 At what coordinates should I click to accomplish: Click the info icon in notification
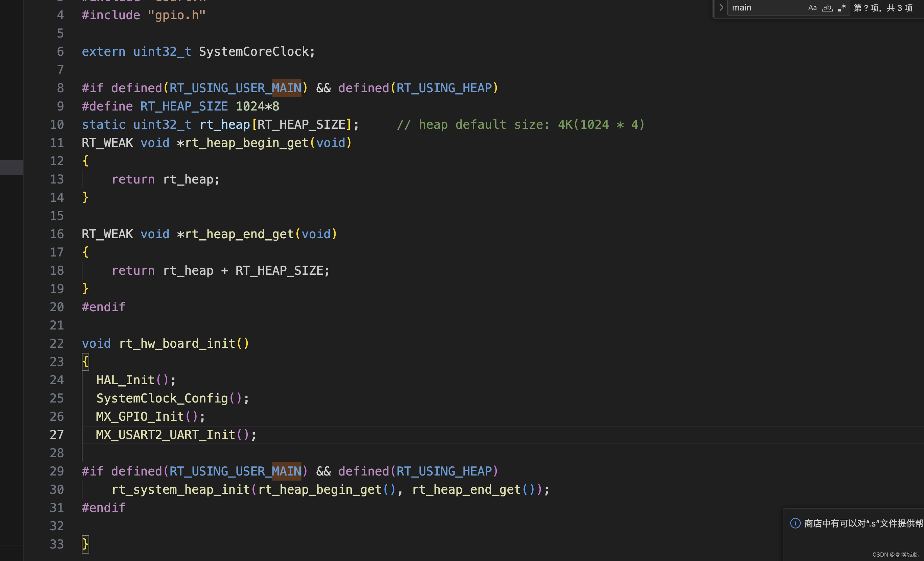pyautogui.click(x=795, y=523)
